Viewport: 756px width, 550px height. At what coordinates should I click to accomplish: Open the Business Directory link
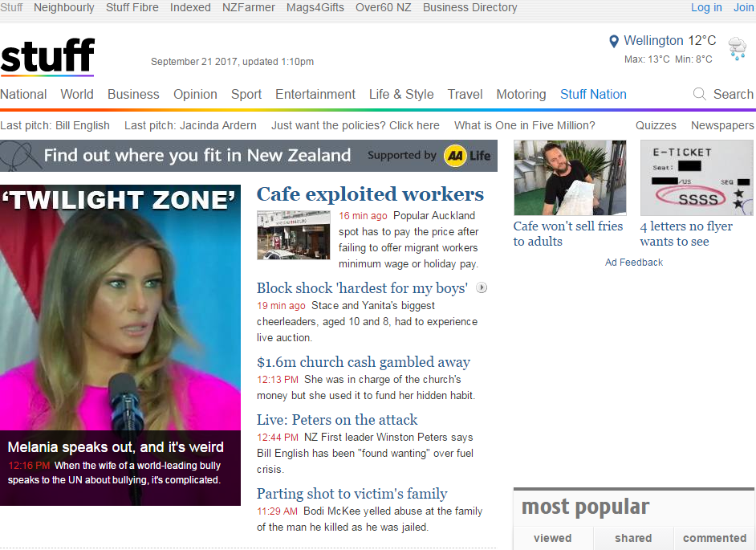470,8
